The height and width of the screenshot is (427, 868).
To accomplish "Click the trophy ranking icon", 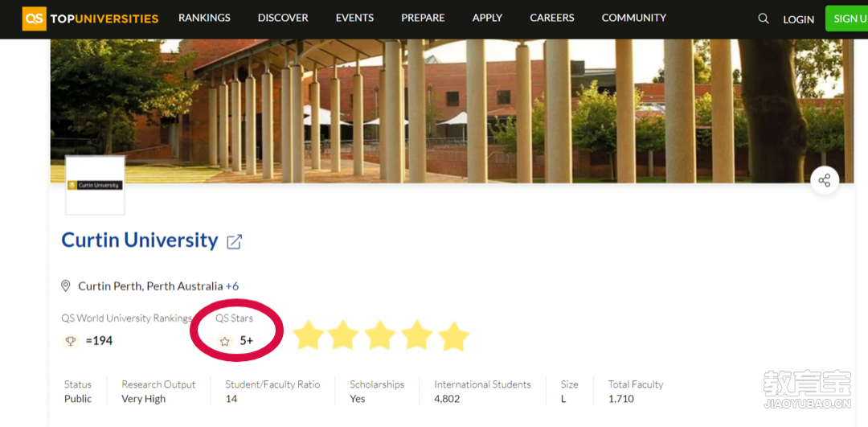I will 70,341.
